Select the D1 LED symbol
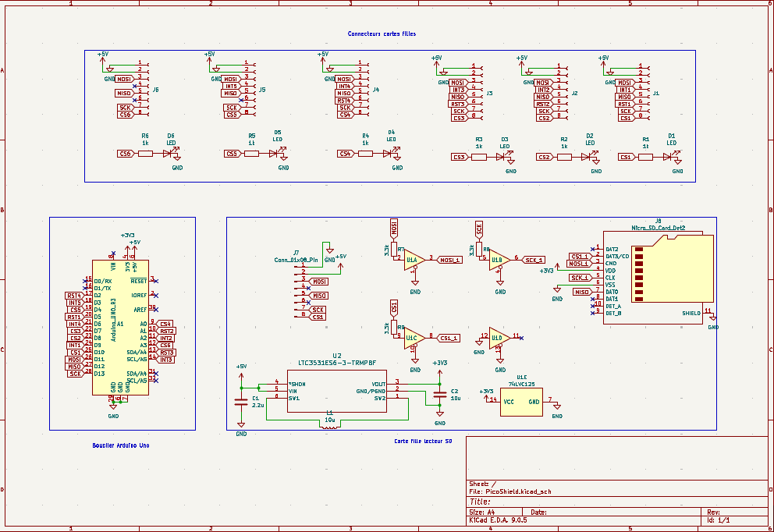The width and height of the screenshot is (774, 532). pyautogui.click(x=669, y=156)
